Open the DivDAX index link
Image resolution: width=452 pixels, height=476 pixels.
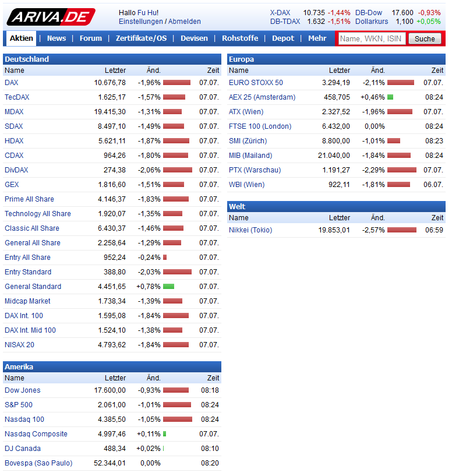[x=16, y=170]
